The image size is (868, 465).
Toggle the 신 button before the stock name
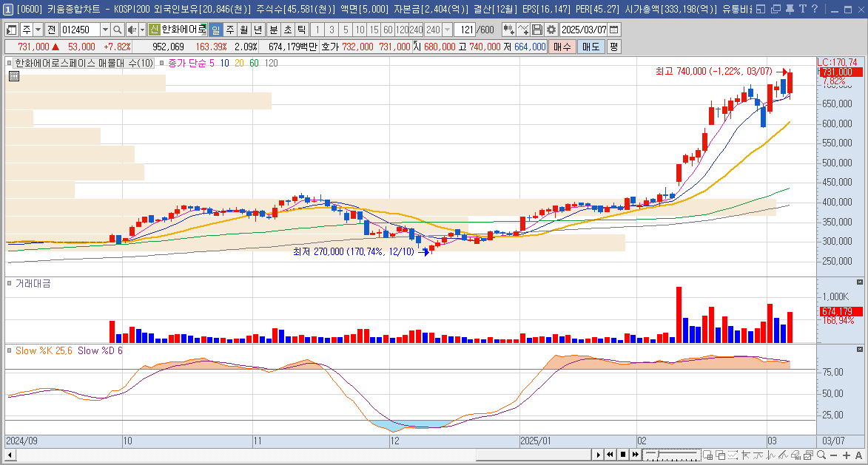154,30
